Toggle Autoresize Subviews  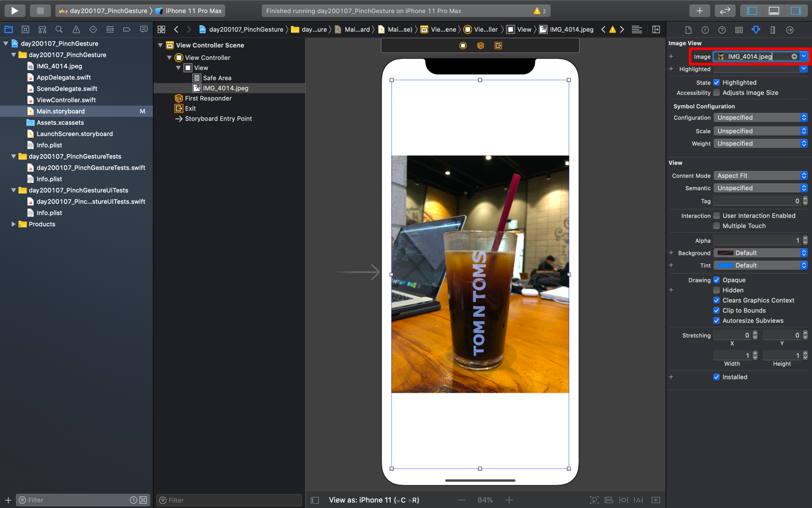click(x=716, y=321)
